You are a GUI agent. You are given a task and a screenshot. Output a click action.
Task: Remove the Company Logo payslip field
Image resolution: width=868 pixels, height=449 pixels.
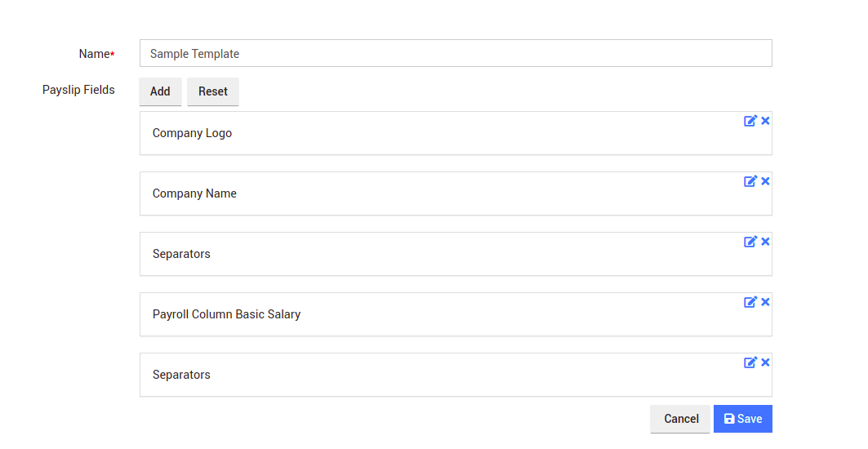coord(765,121)
